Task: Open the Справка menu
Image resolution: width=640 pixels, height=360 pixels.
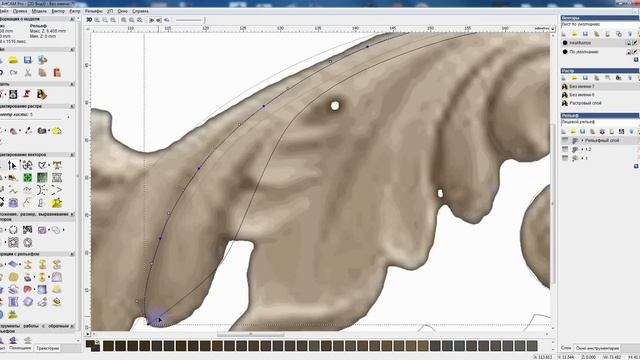Action: click(140, 11)
